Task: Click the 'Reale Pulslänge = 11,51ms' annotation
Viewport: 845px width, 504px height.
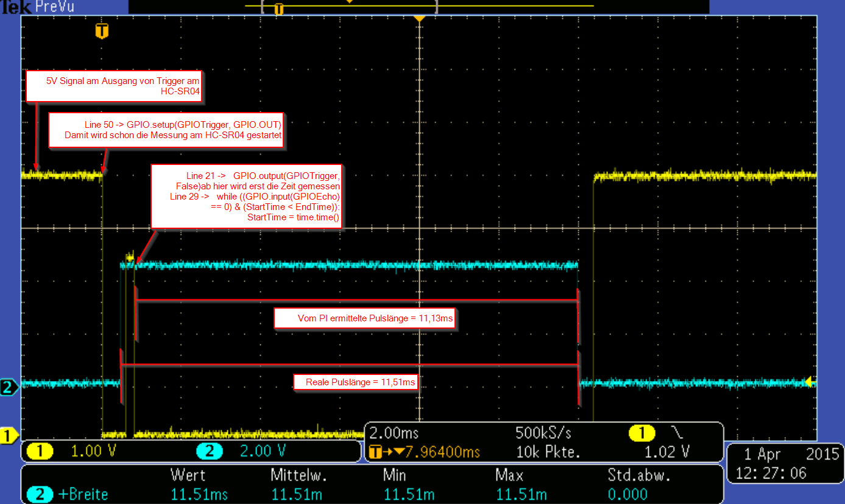Action: [x=355, y=382]
